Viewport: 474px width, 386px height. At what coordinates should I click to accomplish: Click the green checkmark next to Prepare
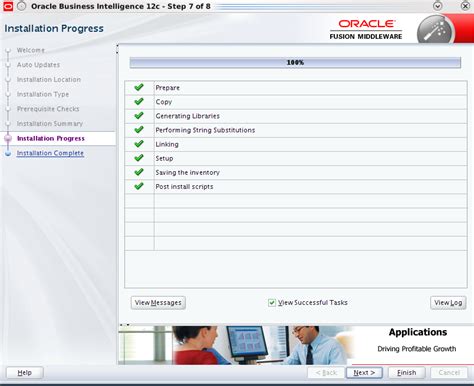[x=139, y=87]
